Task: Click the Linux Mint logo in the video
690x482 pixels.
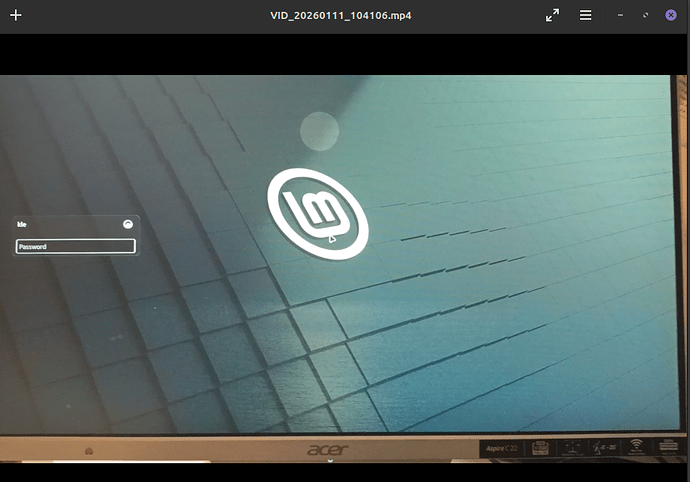Action: (317, 215)
